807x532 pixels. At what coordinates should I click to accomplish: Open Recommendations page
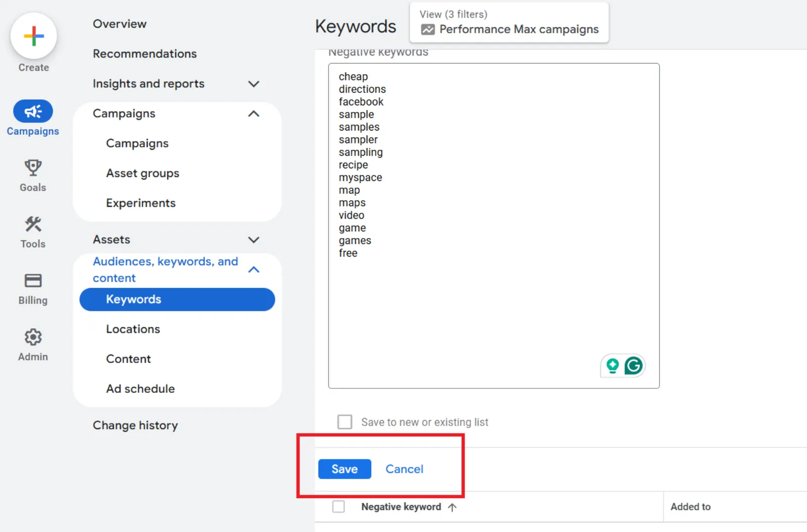click(x=145, y=53)
